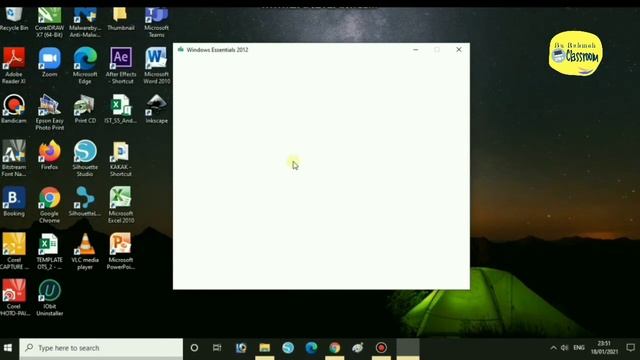
Task: Launch VLC media player shortcut
Action: [85, 251]
